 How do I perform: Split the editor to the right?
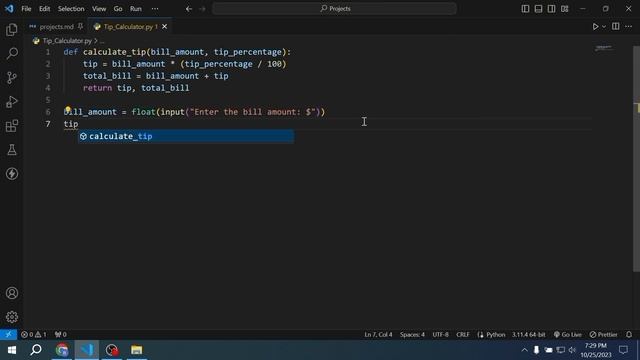pos(616,27)
